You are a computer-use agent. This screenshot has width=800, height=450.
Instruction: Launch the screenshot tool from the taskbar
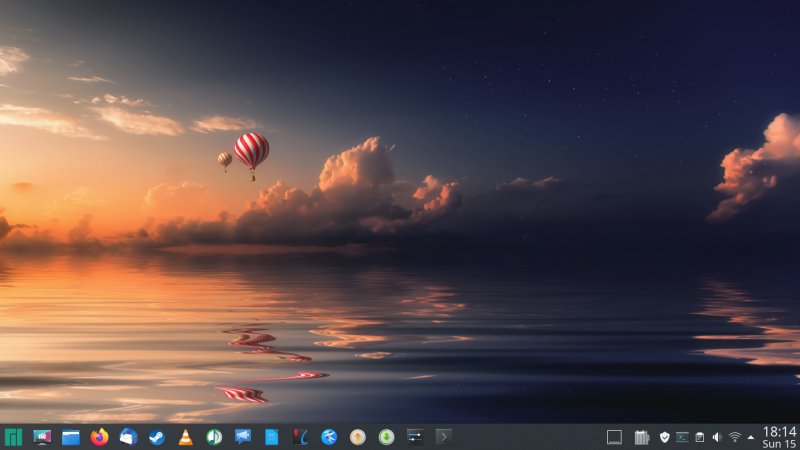coord(42,437)
